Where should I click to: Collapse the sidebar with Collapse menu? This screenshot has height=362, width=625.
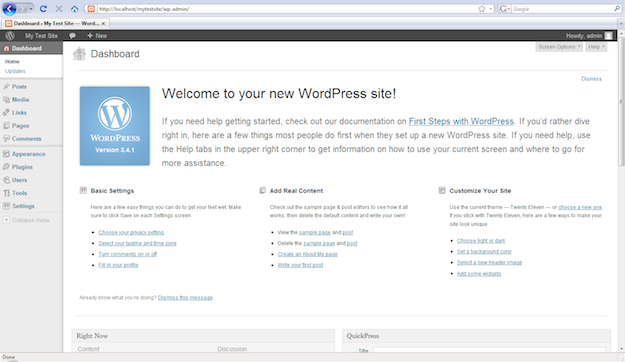coord(26,220)
